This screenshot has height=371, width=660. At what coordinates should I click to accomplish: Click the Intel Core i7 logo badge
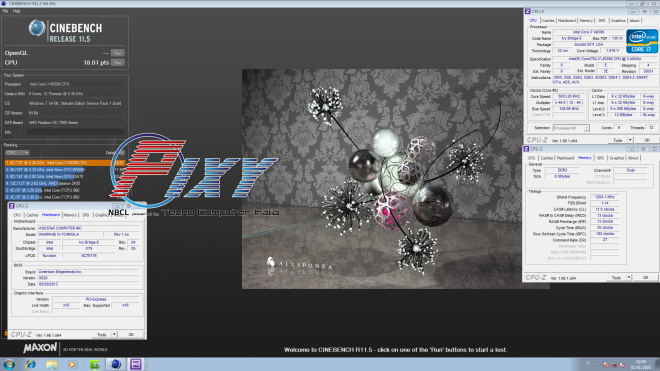pos(641,41)
